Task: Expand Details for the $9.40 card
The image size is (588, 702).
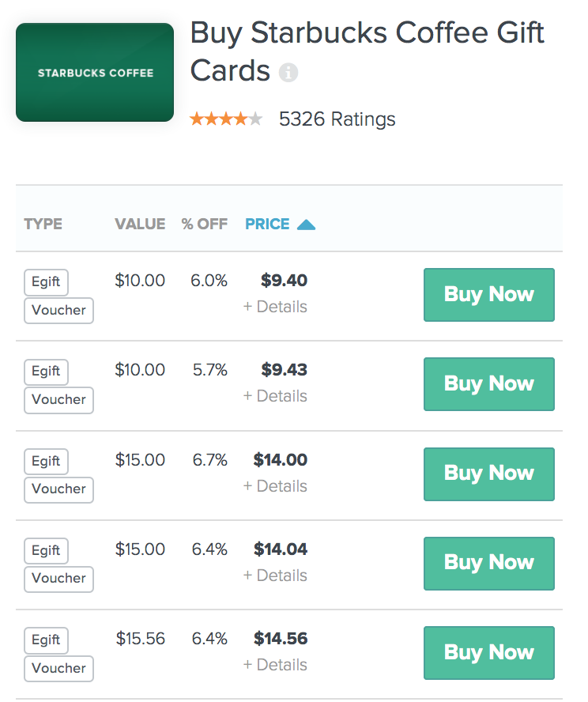Action: click(275, 307)
